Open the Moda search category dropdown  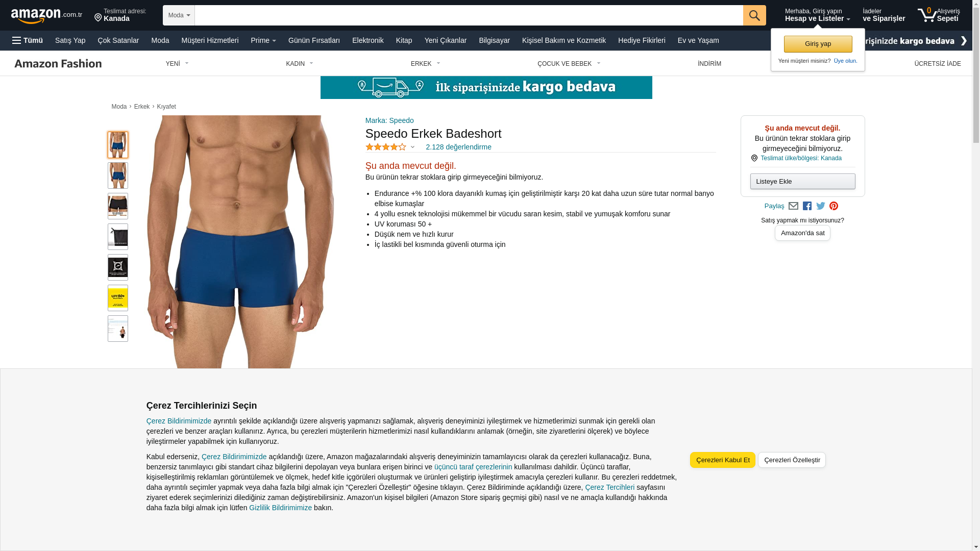(x=179, y=15)
